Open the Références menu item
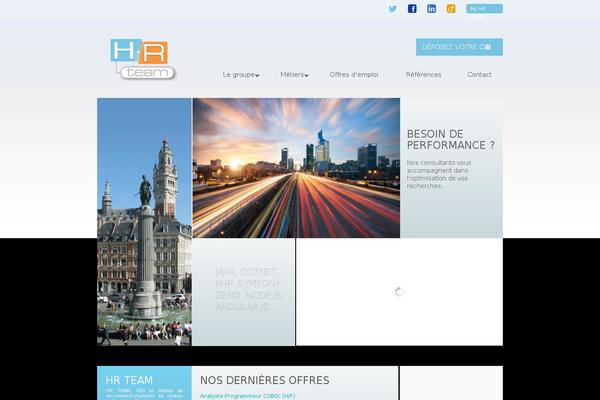Screen dimensions: 600x400 tap(424, 75)
